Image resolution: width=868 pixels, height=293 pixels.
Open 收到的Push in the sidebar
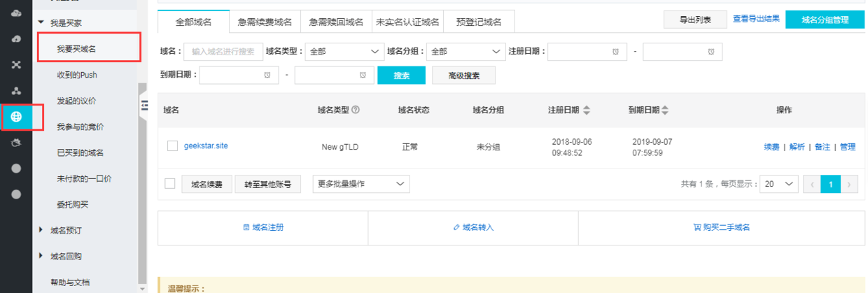(x=77, y=75)
